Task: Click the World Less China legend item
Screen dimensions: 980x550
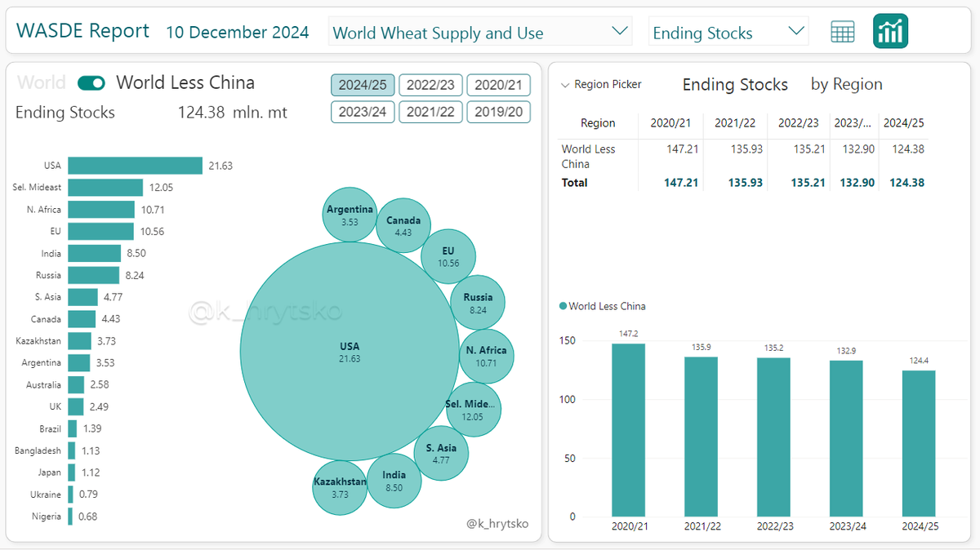Action: click(602, 306)
